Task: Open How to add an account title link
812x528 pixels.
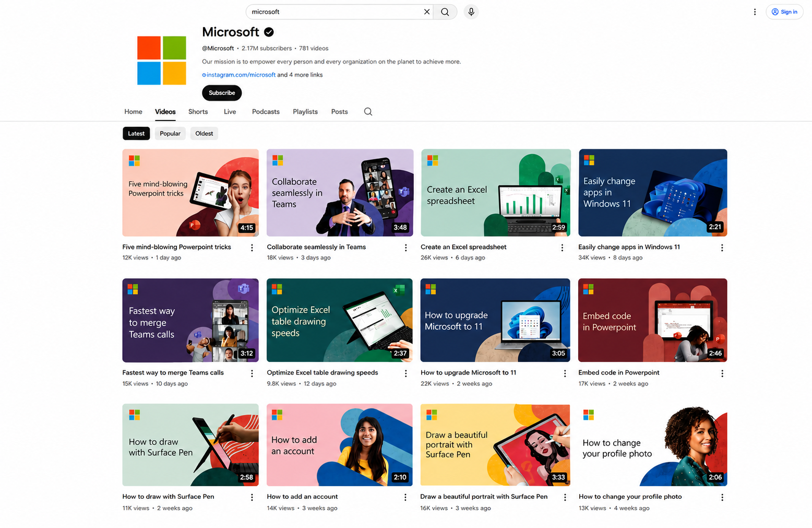Action: (302, 497)
